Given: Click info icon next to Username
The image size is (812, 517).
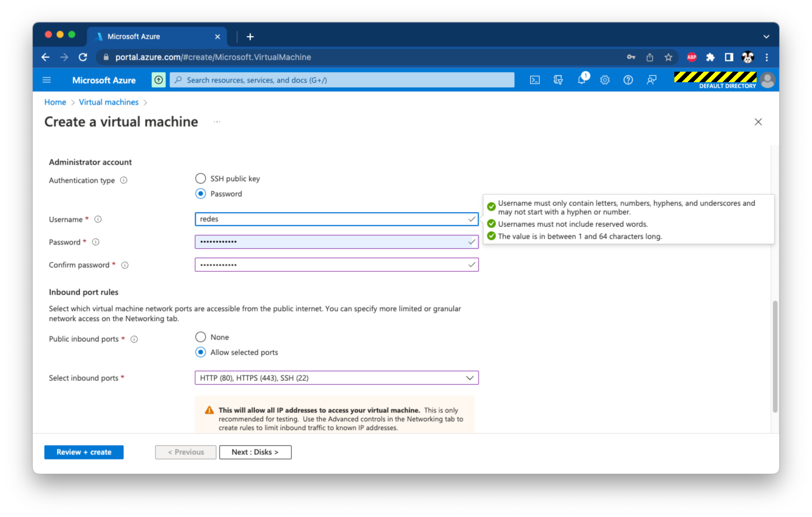Looking at the screenshot, I should 98,219.
